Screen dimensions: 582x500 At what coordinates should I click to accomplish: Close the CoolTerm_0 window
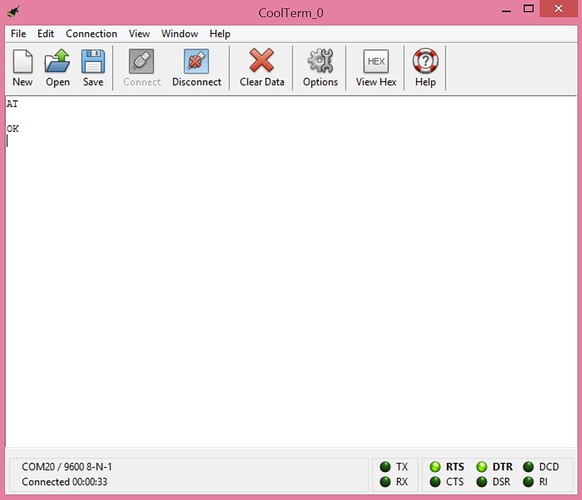(558, 9)
